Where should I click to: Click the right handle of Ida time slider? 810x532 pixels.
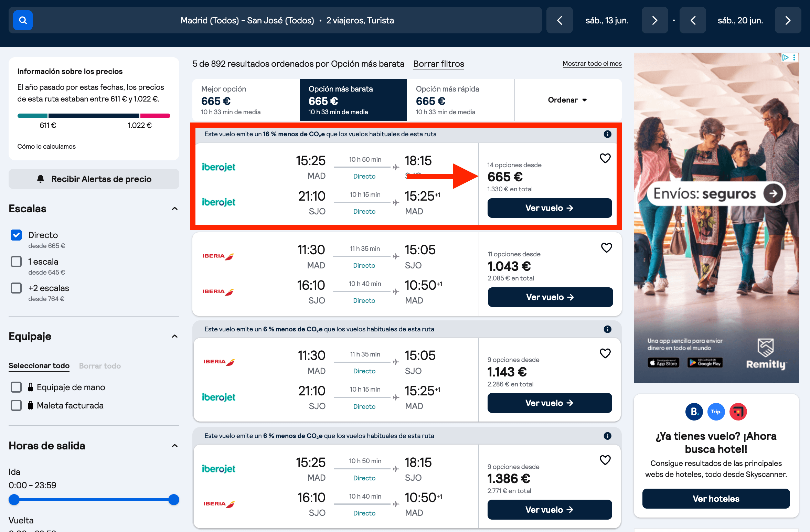tap(174, 500)
